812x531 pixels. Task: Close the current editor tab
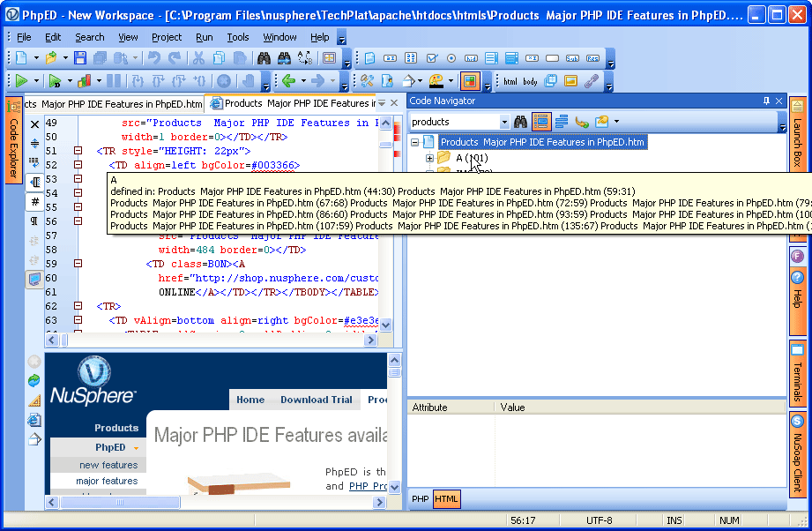[x=394, y=103]
